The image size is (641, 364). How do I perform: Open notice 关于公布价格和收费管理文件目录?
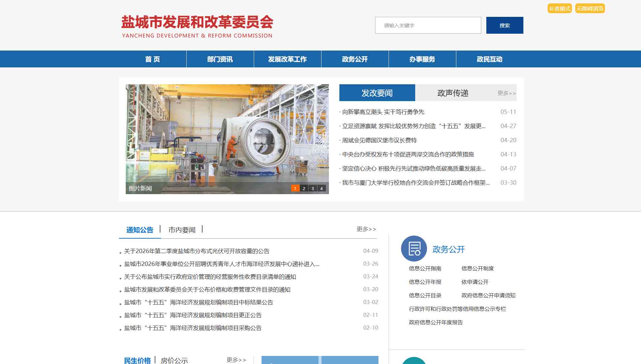(207, 290)
